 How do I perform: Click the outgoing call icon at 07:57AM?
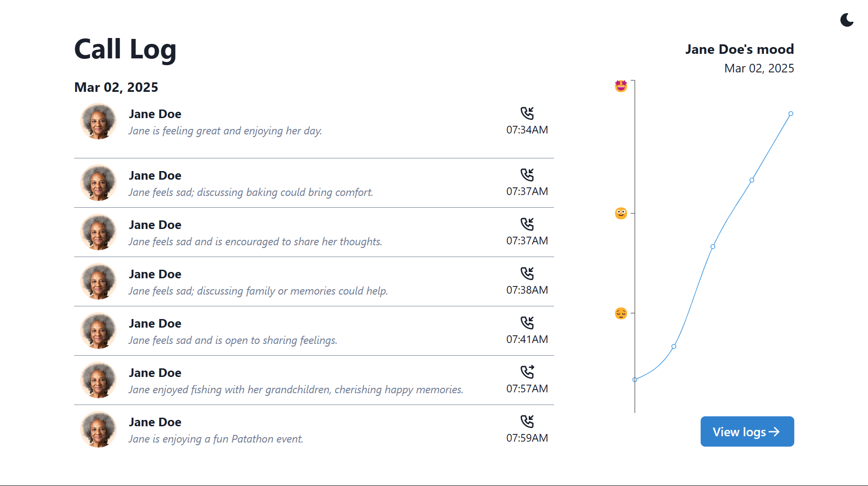pyautogui.click(x=527, y=372)
